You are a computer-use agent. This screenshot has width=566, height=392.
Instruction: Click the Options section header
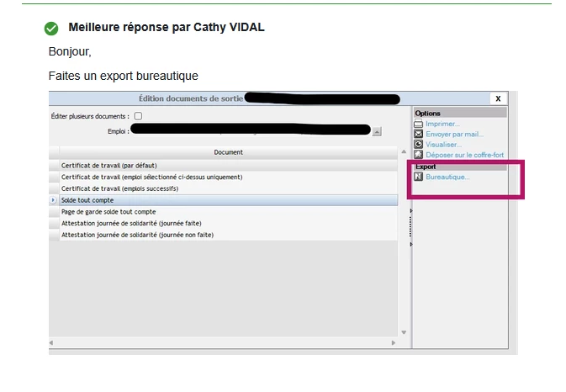click(x=460, y=113)
